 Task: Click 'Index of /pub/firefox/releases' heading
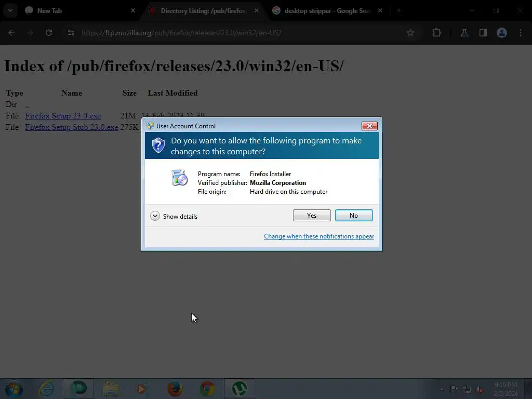click(174, 66)
